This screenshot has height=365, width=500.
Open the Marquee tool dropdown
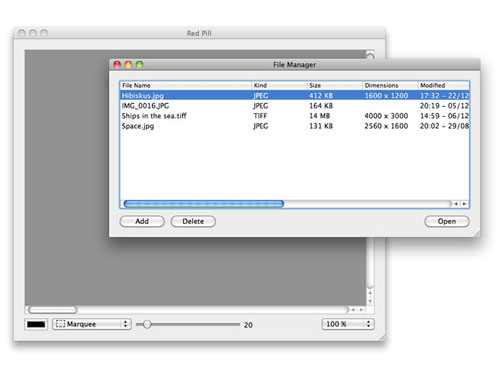(x=92, y=324)
